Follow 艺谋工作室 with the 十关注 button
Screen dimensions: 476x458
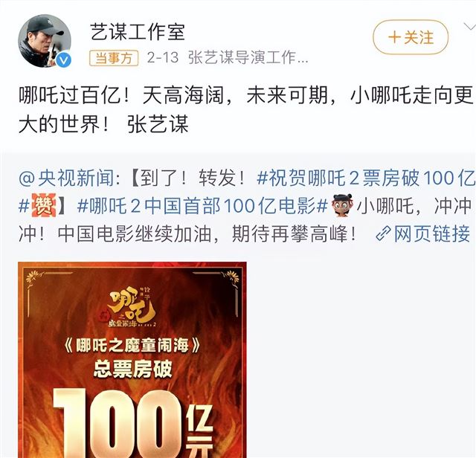[411, 37]
